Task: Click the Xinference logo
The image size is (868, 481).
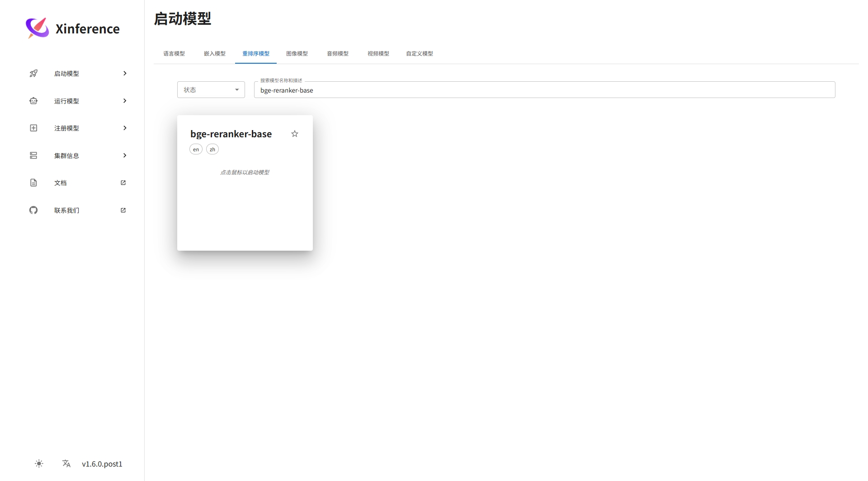Action: tap(37, 28)
